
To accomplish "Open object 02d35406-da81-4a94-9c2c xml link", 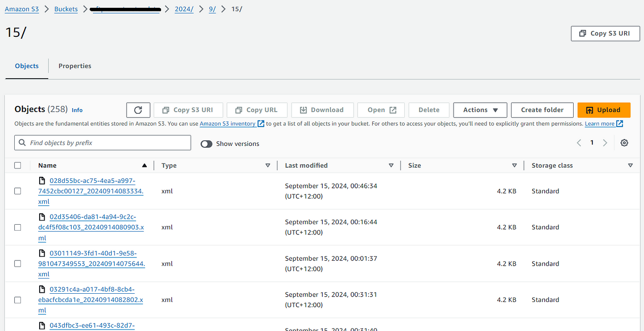I will pos(91,227).
